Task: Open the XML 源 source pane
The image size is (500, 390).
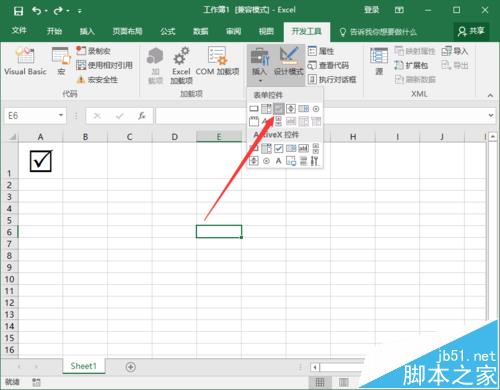Action: point(379,61)
